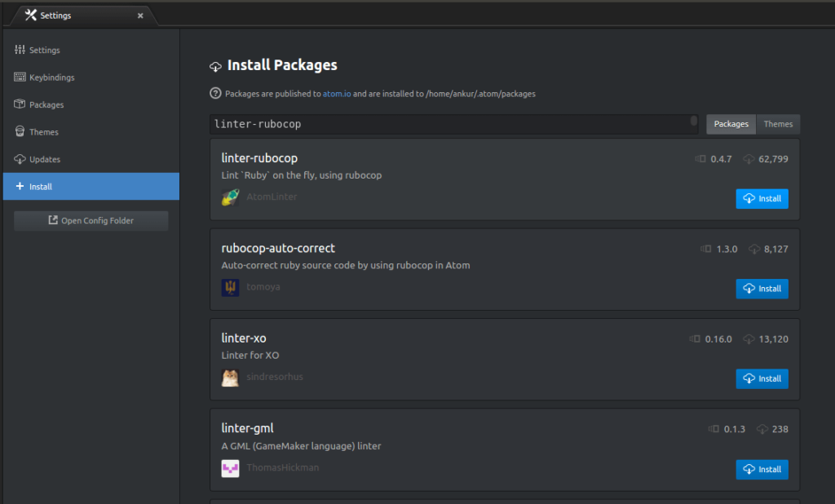Click the 62,799 download count

[x=773, y=159]
